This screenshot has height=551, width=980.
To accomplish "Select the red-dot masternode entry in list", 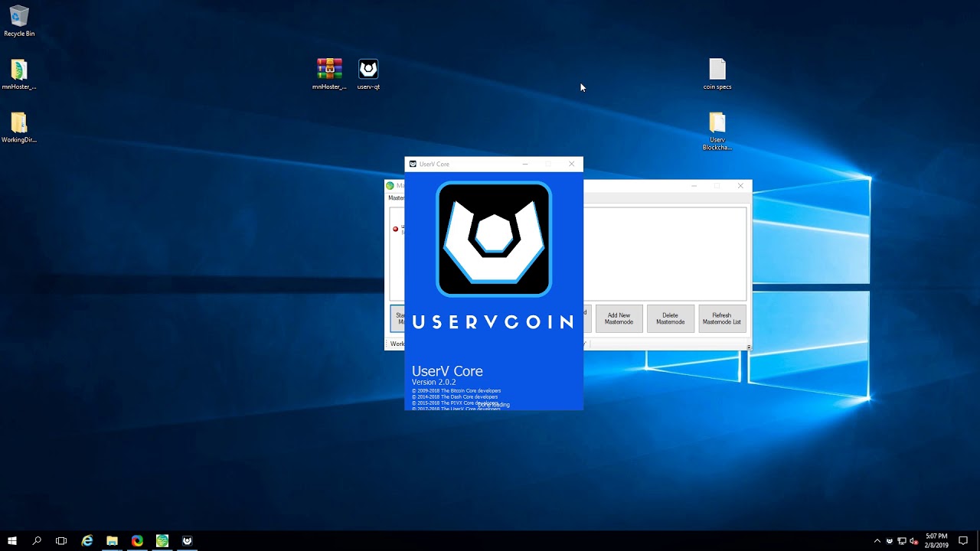I will pos(397,229).
